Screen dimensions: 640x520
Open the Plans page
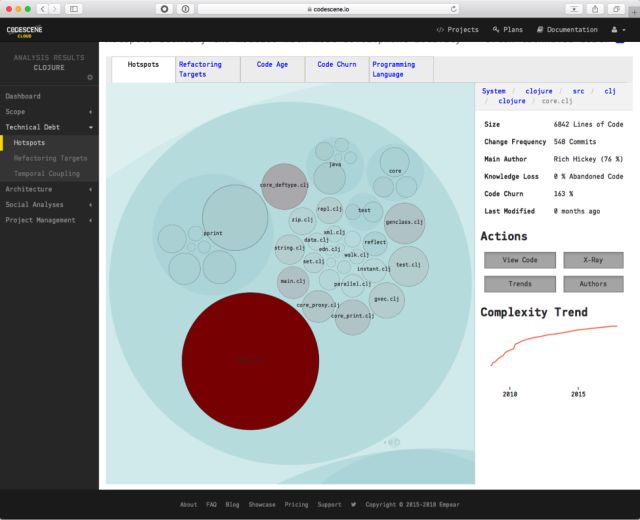pos(508,29)
